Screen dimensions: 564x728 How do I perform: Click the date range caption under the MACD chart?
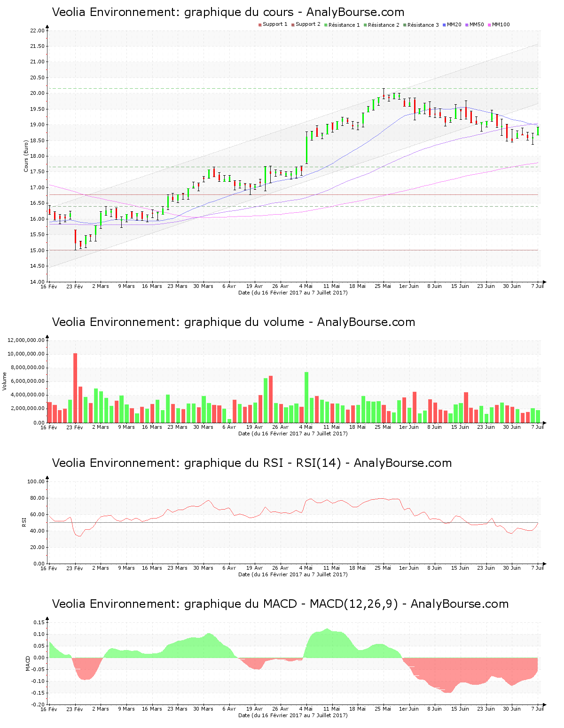tap(293, 715)
